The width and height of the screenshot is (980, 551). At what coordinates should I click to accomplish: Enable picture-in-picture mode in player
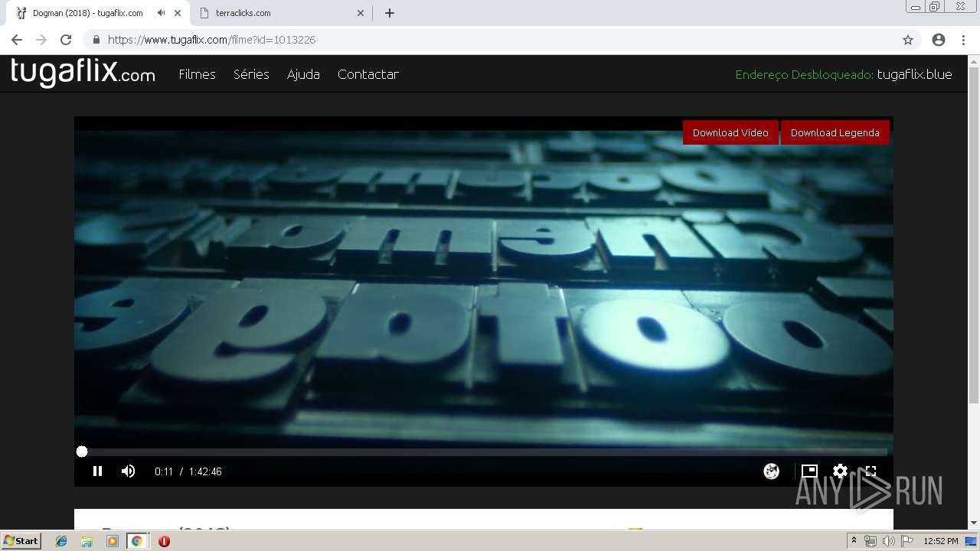(809, 471)
